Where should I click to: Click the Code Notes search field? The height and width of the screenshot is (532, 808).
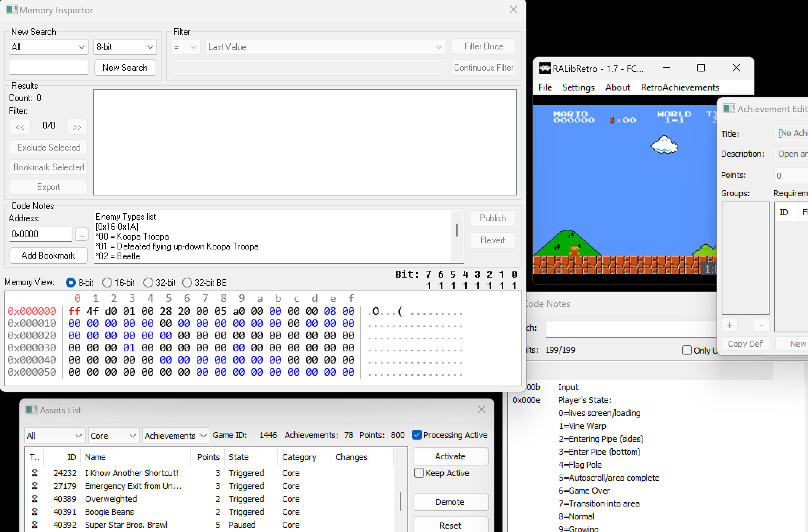click(x=631, y=329)
